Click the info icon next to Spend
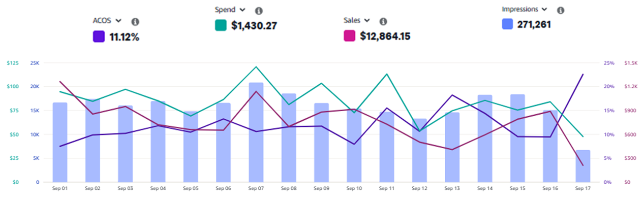The height and width of the screenshot is (205, 644). (x=259, y=11)
